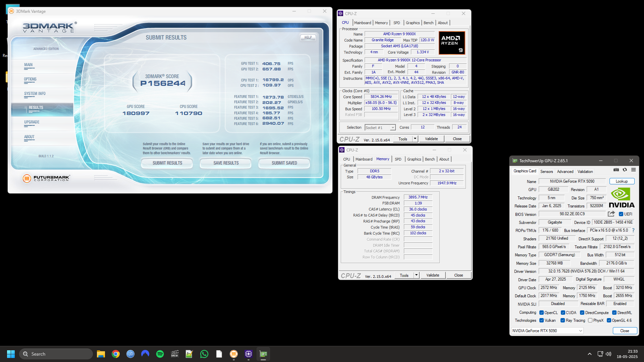The width and height of the screenshot is (644, 362).
Task: Launch Google Chrome from the taskbar
Action: coord(116,354)
